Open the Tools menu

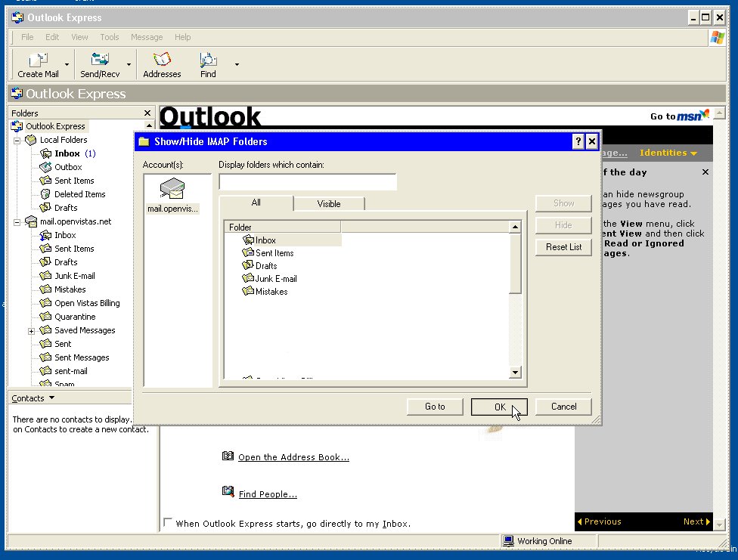[109, 37]
